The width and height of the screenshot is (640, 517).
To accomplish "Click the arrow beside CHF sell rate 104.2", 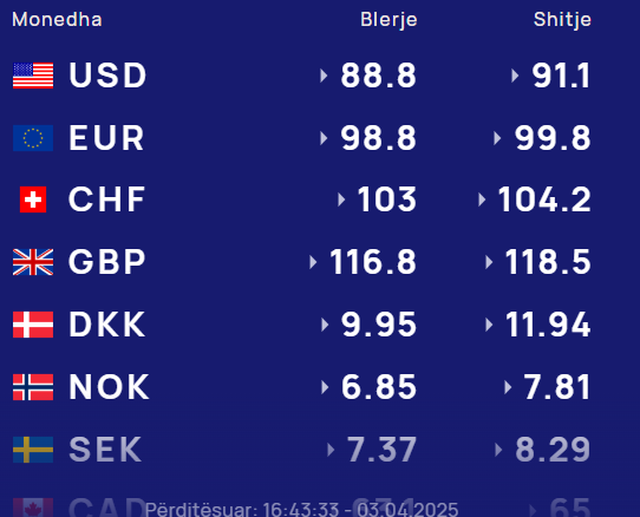I will pos(482,200).
